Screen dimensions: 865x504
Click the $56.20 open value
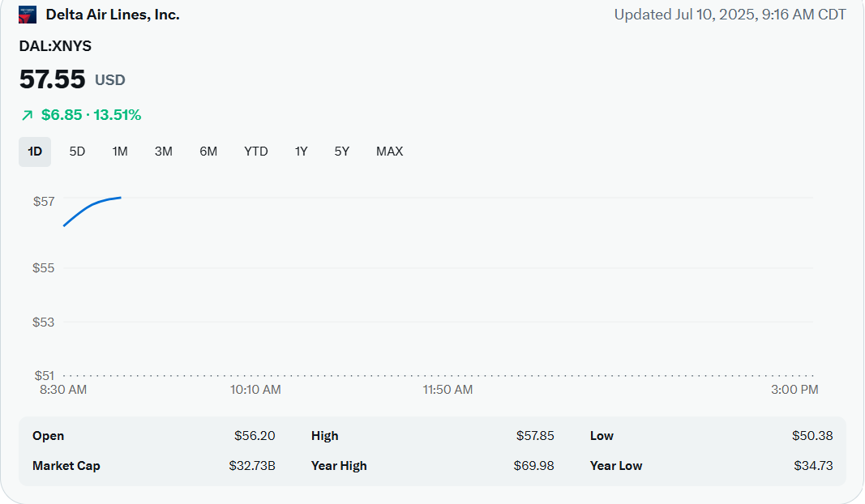coord(255,436)
